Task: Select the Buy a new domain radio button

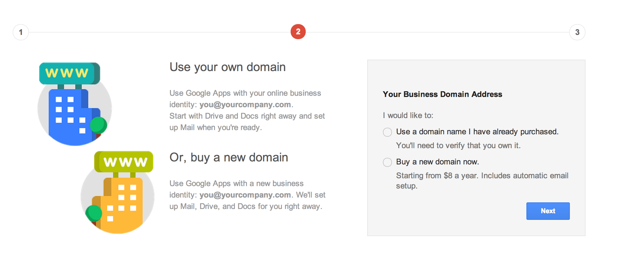Action: click(x=387, y=162)
